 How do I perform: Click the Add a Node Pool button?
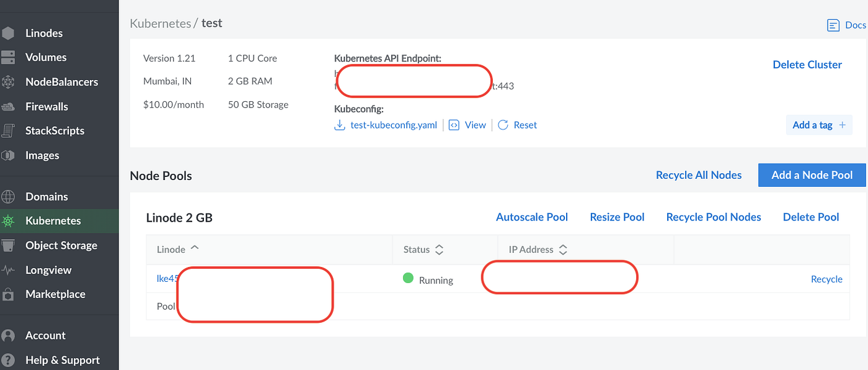(x=812, y=175)
